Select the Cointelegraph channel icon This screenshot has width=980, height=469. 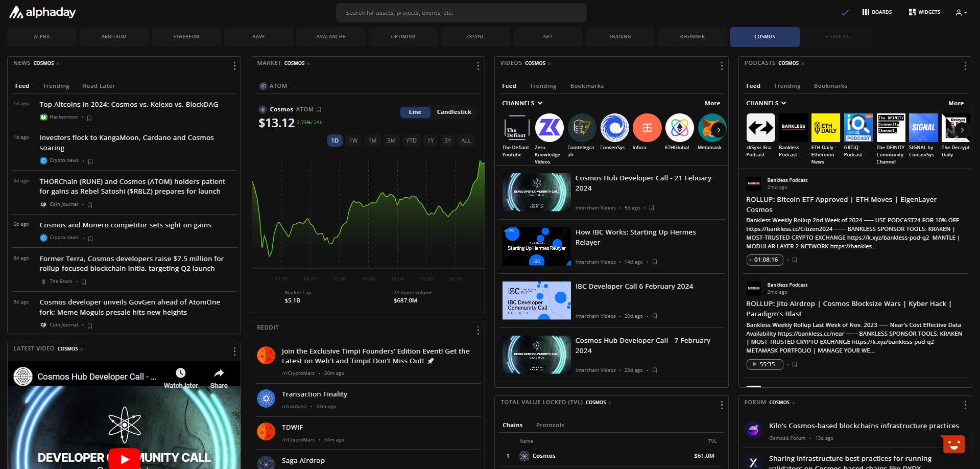click(582, 128)
